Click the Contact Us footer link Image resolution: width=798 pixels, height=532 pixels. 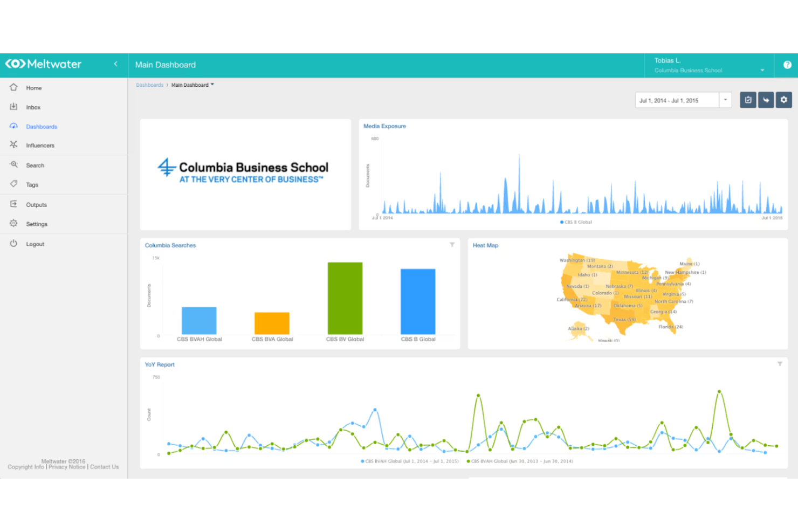click(x=105, y=467)
